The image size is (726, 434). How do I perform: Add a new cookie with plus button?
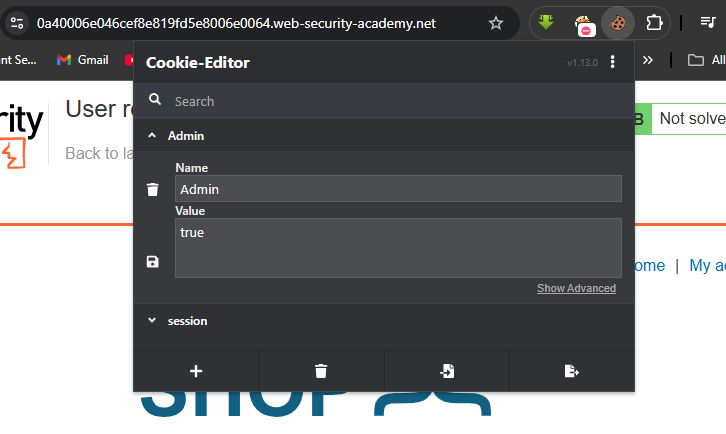pyautogui.click(x=196, y=371)
